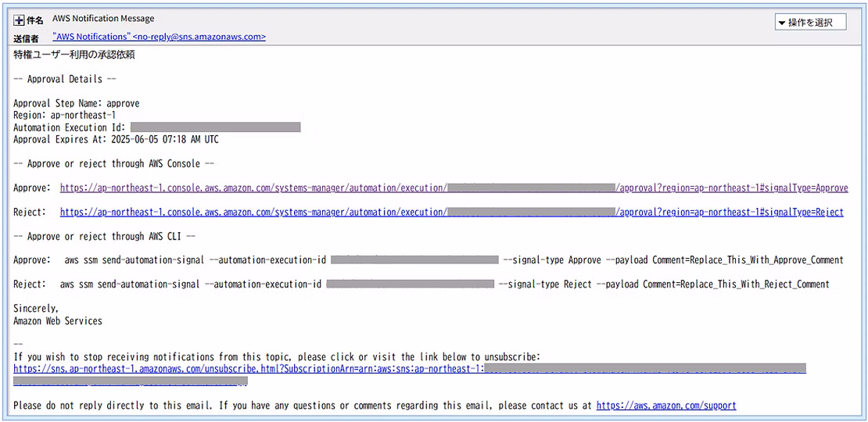Click the Approve or reject through AWS Console heading
The width and height of the screenshot is (868, 422).
pos(114,163)
